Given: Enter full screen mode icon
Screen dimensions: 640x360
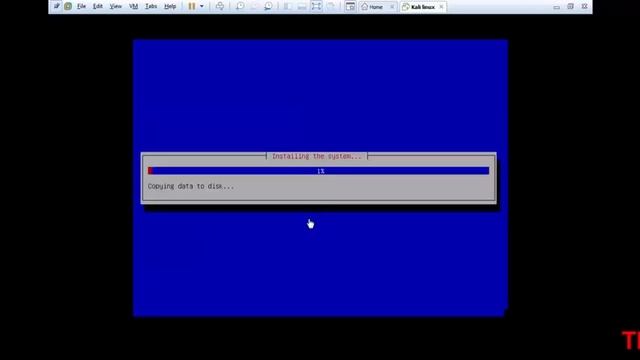Looking at the screenshot, I should pyautogui.click(x=316, y=6).
